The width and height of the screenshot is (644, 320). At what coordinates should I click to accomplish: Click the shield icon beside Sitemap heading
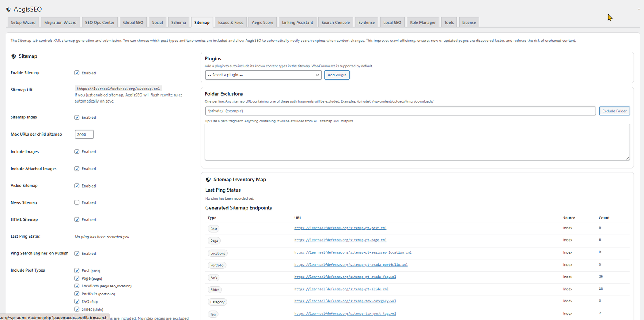point(14,56)
